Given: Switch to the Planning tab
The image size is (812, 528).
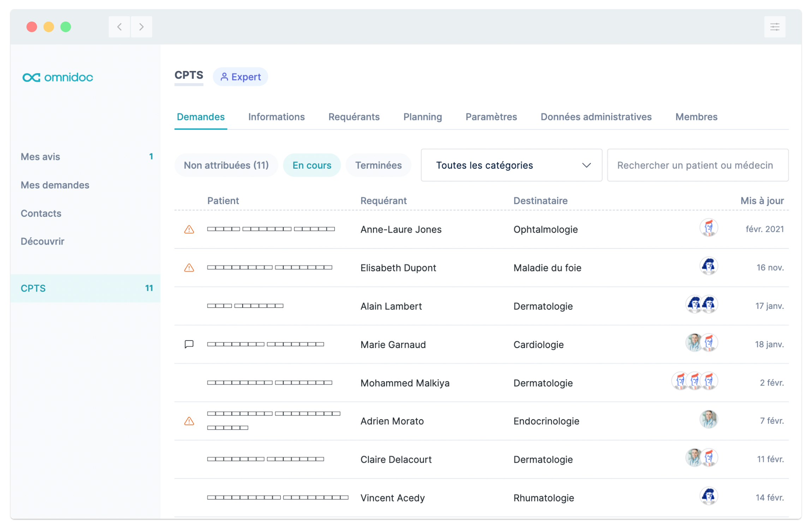Looking at the screenshot, I should click(x=423, y=117).
